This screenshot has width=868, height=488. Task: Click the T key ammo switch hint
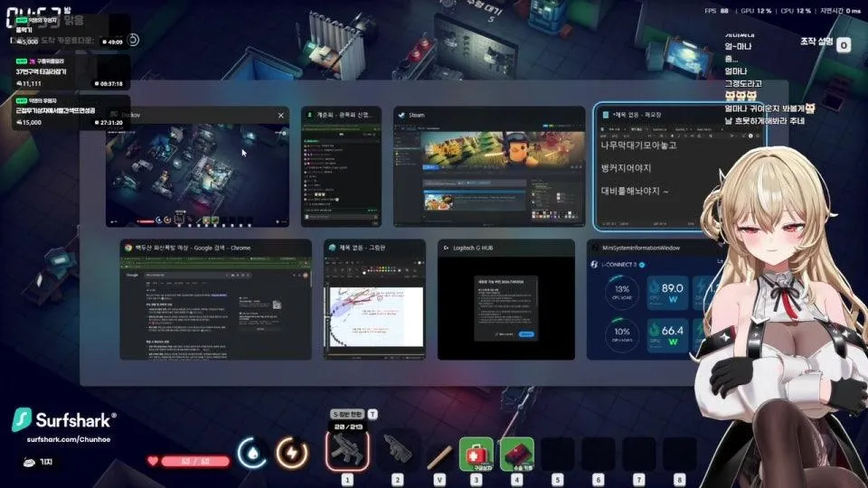tap(373, 414)
